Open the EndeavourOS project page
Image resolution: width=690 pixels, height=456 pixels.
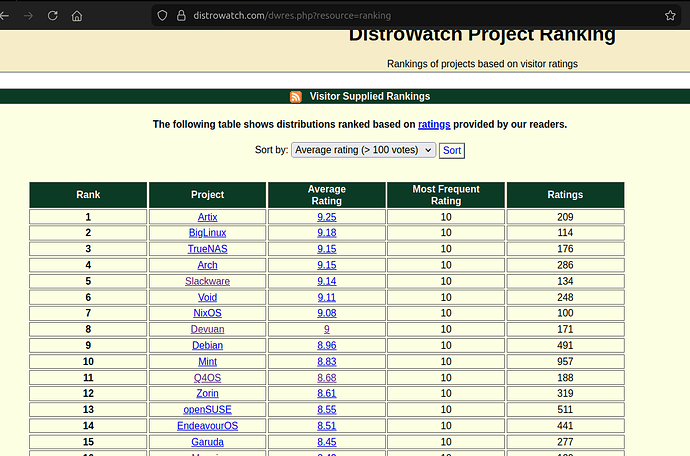(207, 425)
